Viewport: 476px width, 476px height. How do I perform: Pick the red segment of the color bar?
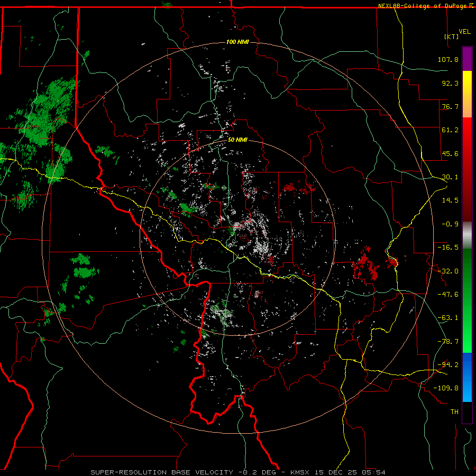pos(467,169)
